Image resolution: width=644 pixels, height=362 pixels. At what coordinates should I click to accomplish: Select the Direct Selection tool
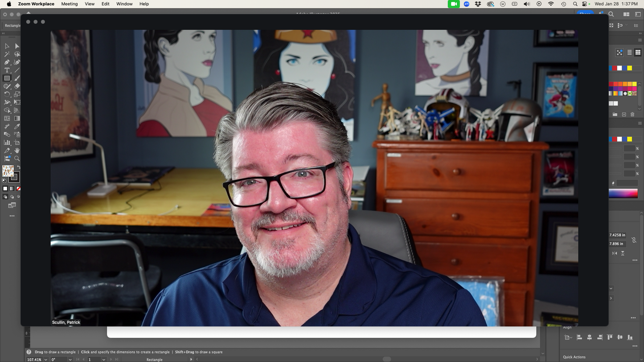click(x=17, y=46)
